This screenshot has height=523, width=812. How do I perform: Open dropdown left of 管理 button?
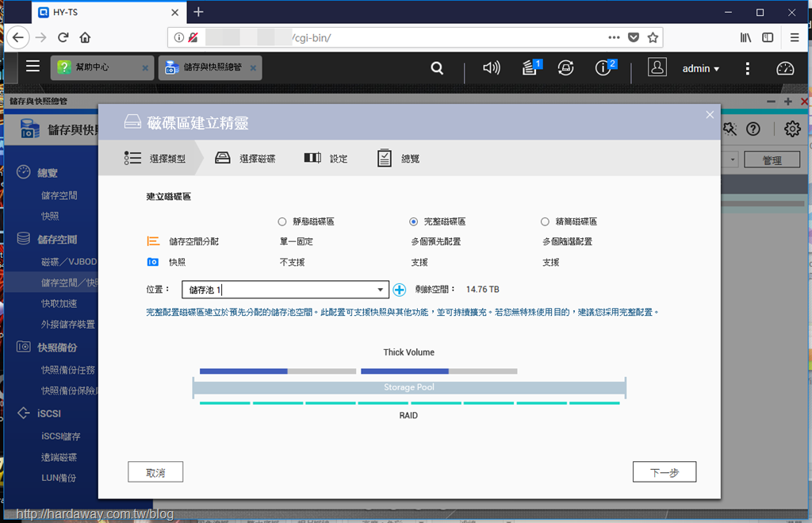[x=732, y=160]
